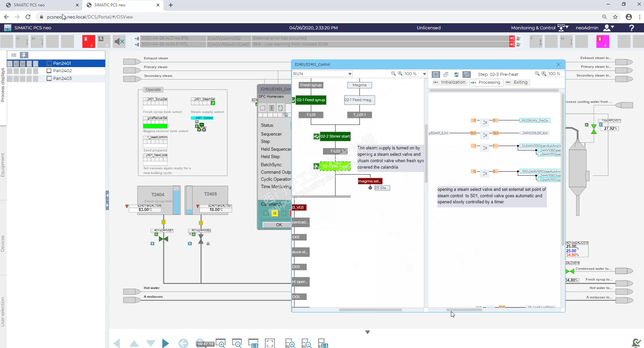This screenshot has height=348, width=644.
Task: Collapse the navigation panel with left arrow
Action: pyautogui.click(x=107, y=195)
